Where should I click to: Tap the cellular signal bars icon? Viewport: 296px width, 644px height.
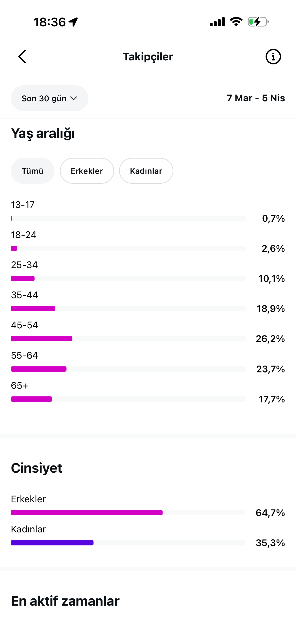[x=217, y=22]
